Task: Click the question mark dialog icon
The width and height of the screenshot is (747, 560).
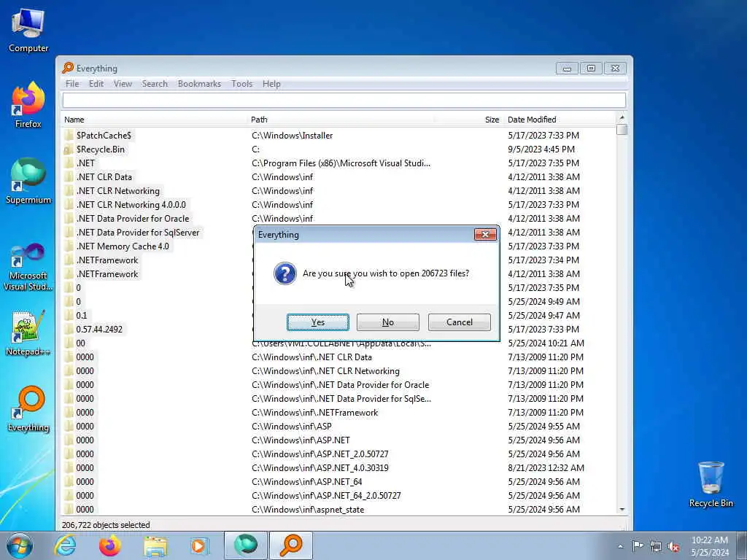Action: pos(285,273)
